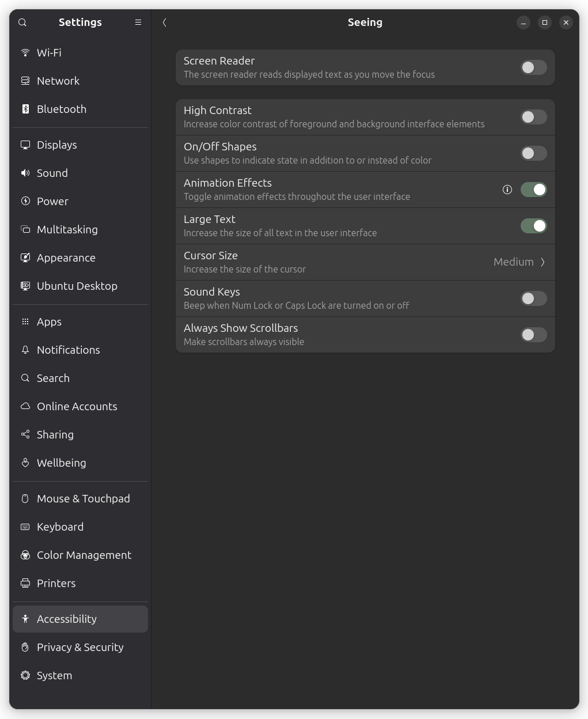Image resolution: width=588 pixels, height=719 pixels.
Task: Expand Cursor Size options chevron
Action: pyautogui.click(x=543, y=262)
